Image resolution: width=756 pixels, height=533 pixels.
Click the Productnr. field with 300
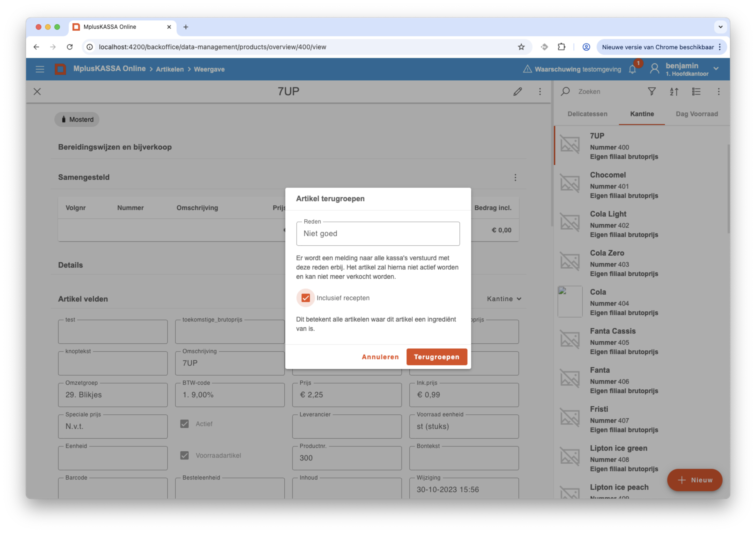pyautogui.click(x=347, y=458)
